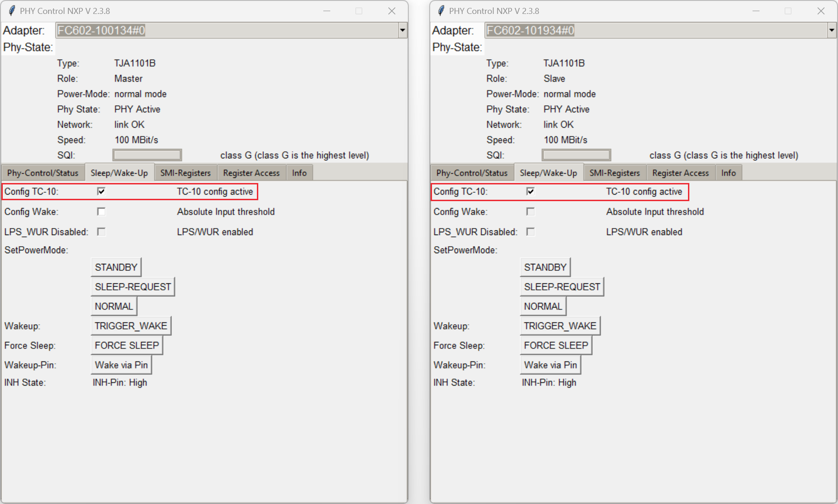View the Info tab on the Slave window

tap(728, 172)
